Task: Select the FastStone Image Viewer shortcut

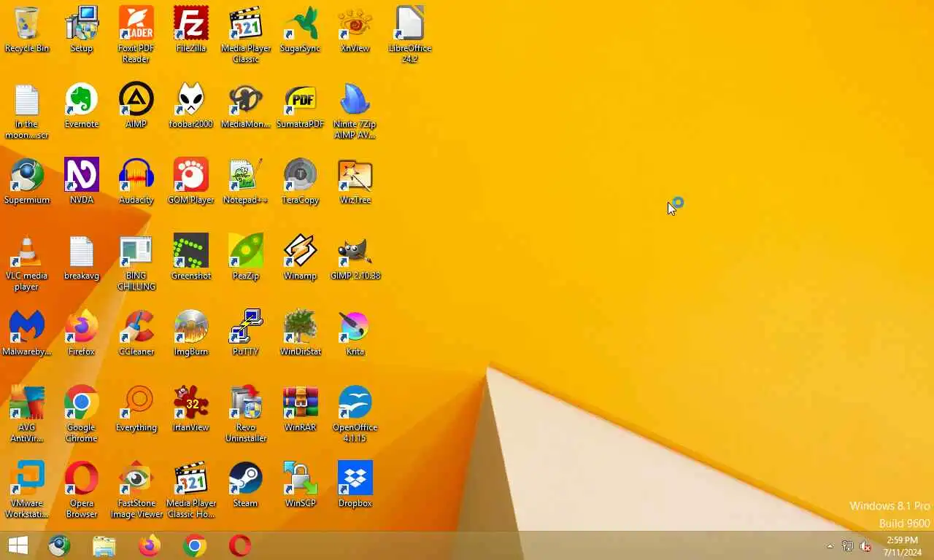Action: point(136,490)
